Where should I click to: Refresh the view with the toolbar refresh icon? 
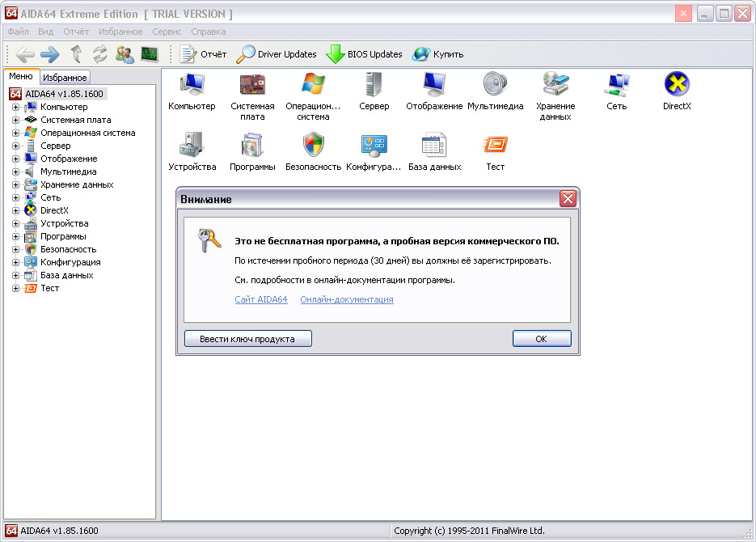click(99, 54)
